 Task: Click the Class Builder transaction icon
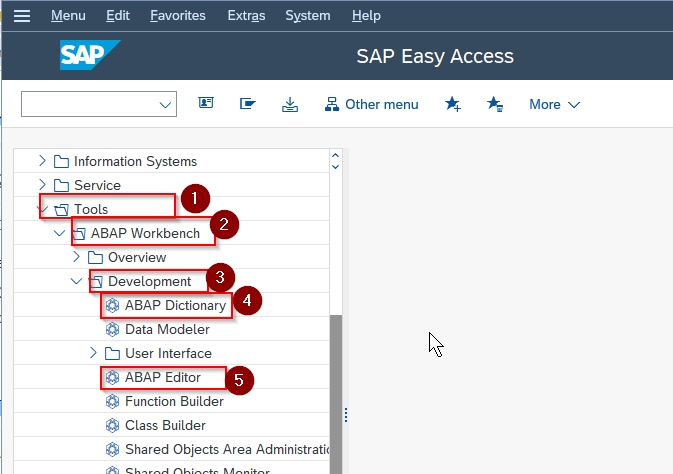click(112, 425)
